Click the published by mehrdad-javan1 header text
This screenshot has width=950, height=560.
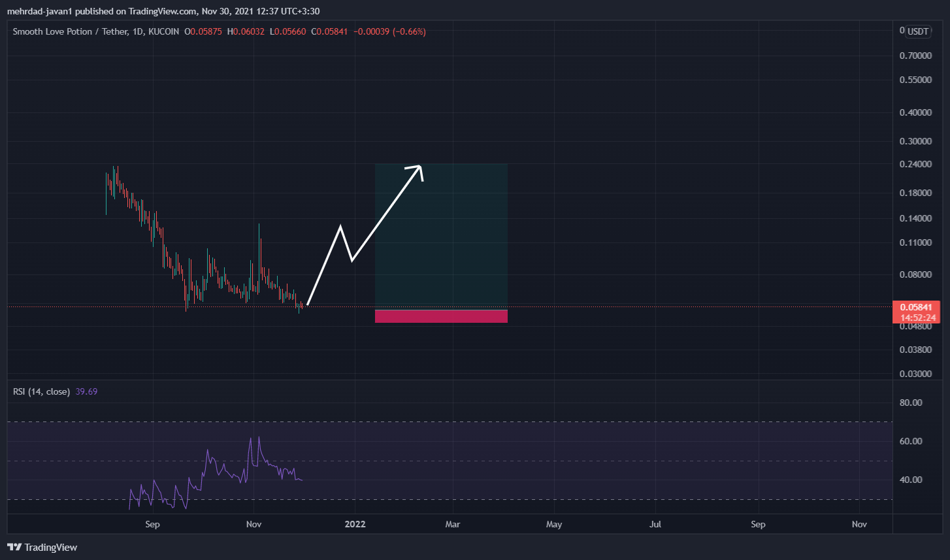pos(163,11)
